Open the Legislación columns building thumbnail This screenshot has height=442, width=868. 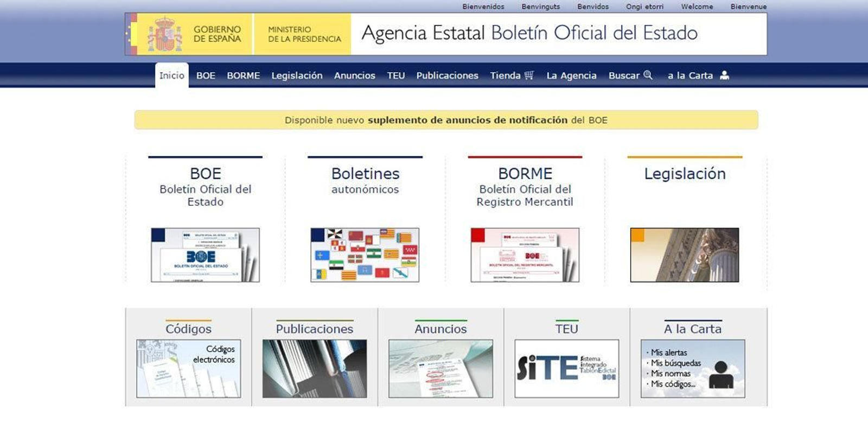[685, 255]
